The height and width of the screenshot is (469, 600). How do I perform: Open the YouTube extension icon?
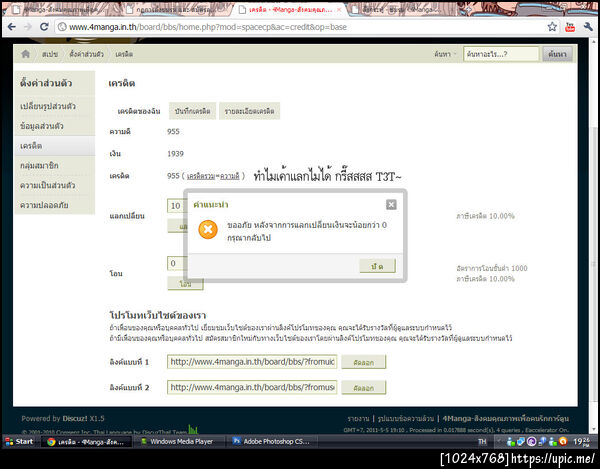[570, 27]
